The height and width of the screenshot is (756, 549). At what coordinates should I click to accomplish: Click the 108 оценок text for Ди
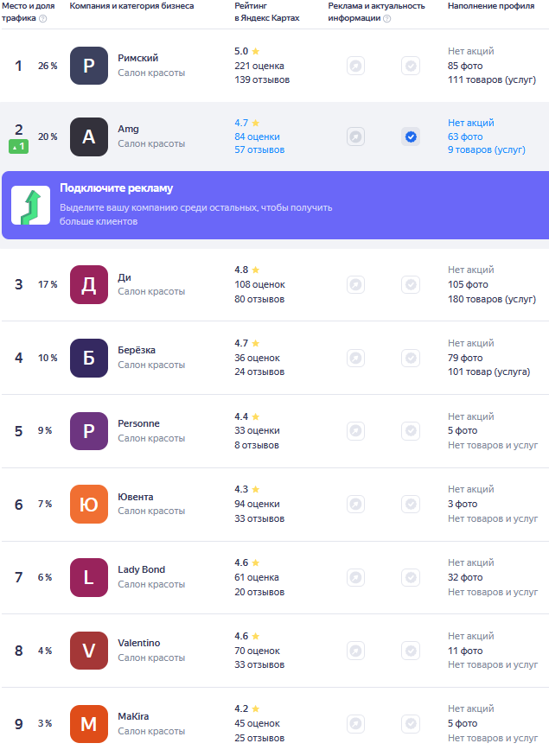pyautogui.click(x=259, y=285)
